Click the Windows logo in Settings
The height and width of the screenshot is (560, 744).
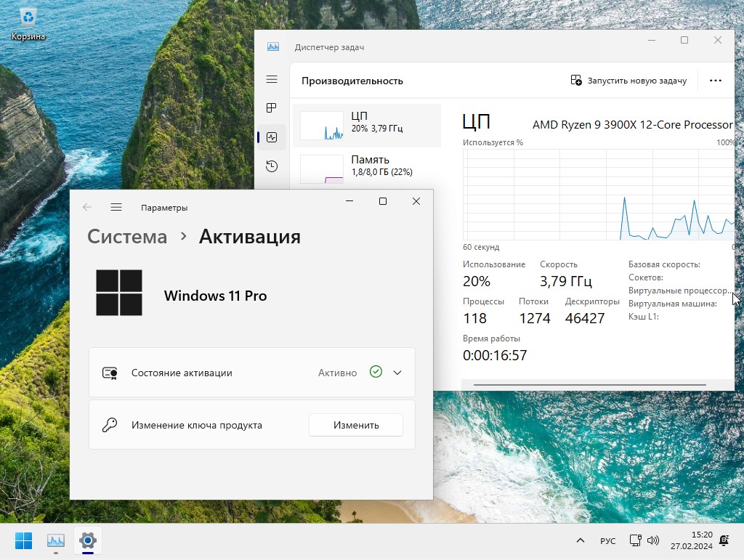(119, 293)
